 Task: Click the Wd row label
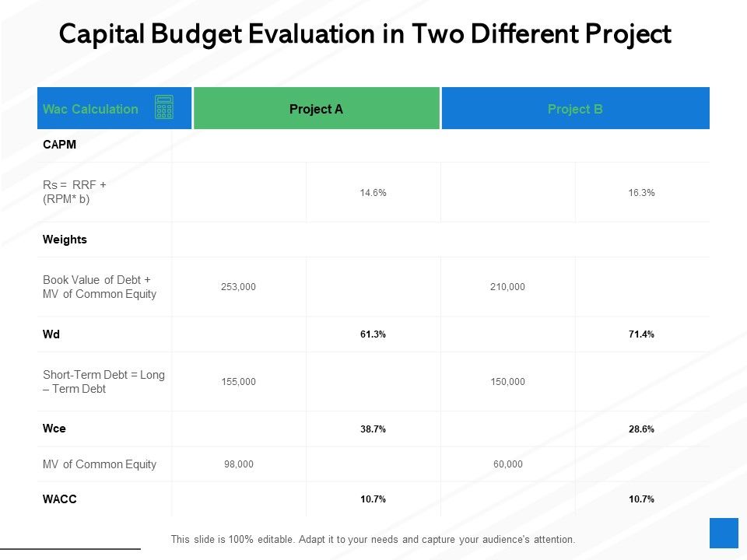(x=51, y=334)
